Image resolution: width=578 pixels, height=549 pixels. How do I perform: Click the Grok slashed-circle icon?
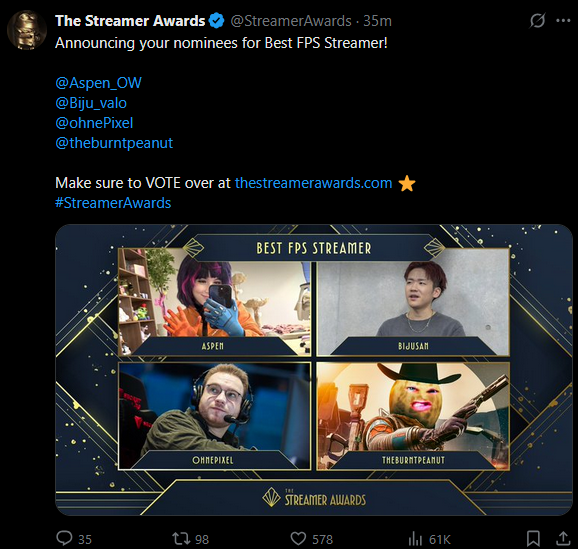537,20
